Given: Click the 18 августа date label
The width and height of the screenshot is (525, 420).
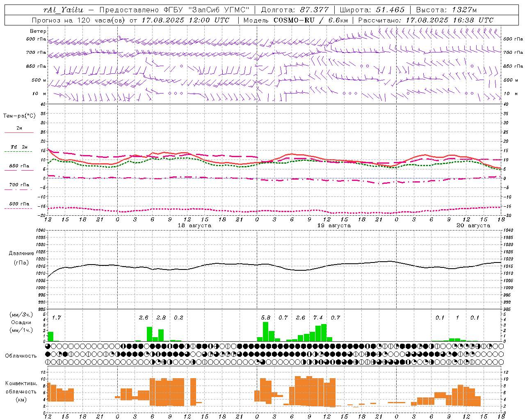Looking at the screenshot, I should tap(194, 226).
